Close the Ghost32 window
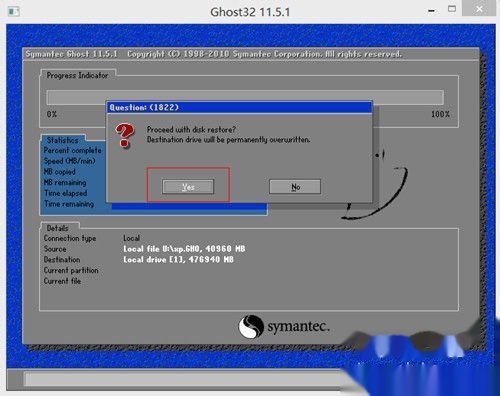The width and height of the screenshot is (500, 396). [x=479, y=9]
